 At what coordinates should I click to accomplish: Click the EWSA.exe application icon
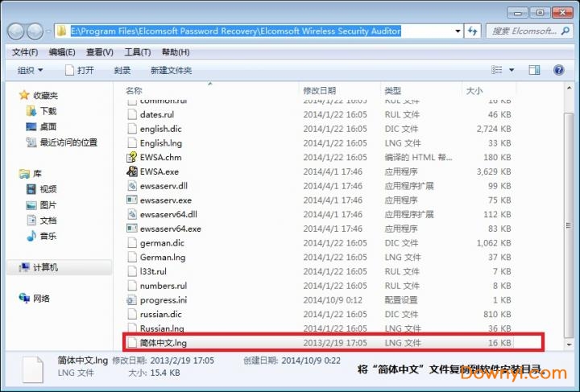pyautogui.click(x=133, y=171)
